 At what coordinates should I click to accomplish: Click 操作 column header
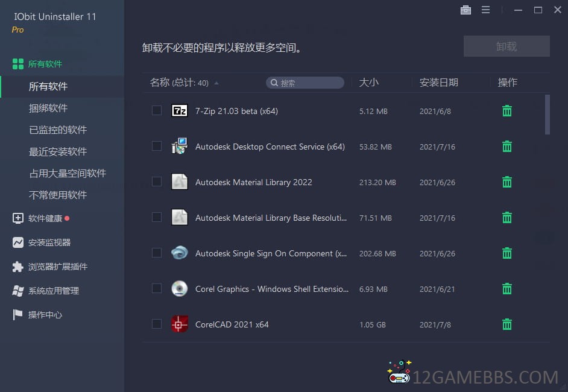point(507,83)
